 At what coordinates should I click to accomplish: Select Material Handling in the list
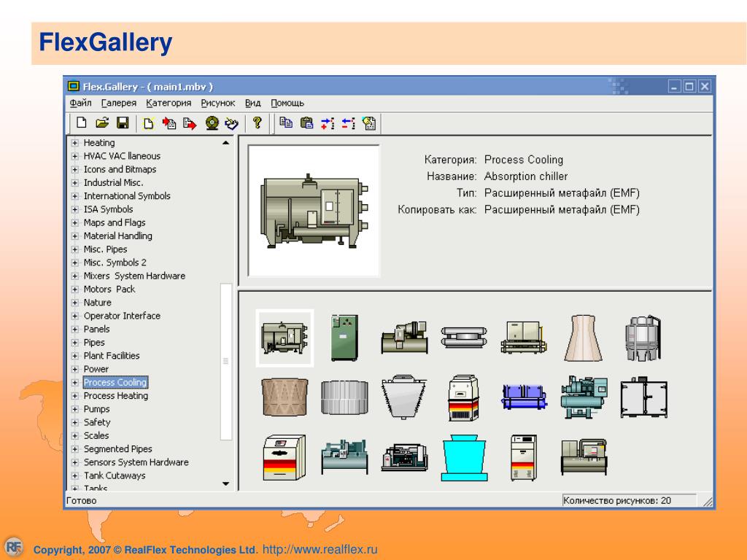117,236
